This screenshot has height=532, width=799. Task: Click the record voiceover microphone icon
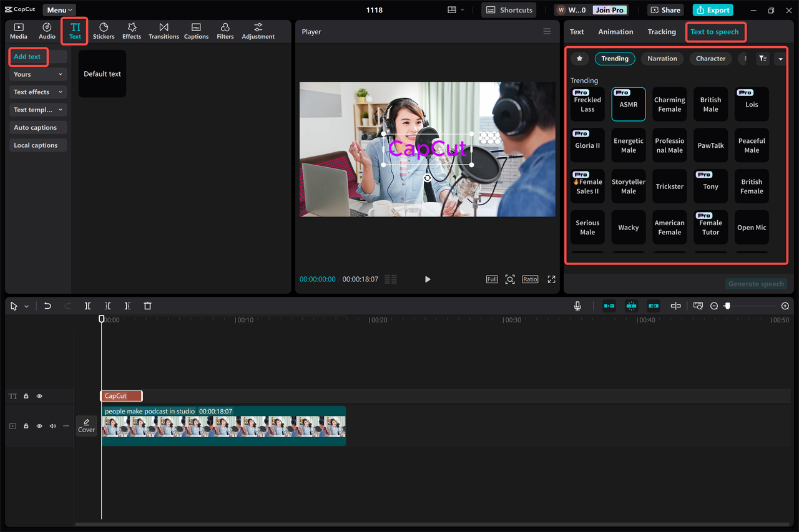tap(577, 306)
